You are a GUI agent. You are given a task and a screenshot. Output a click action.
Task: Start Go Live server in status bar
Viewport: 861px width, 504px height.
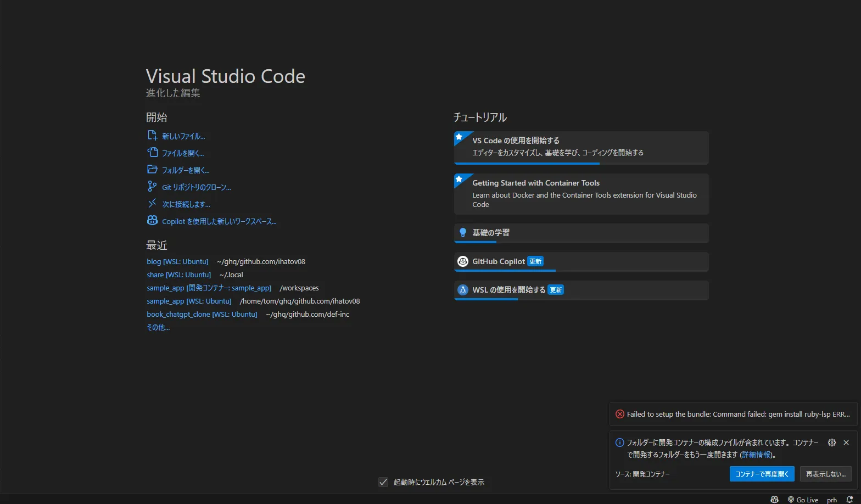803,500
